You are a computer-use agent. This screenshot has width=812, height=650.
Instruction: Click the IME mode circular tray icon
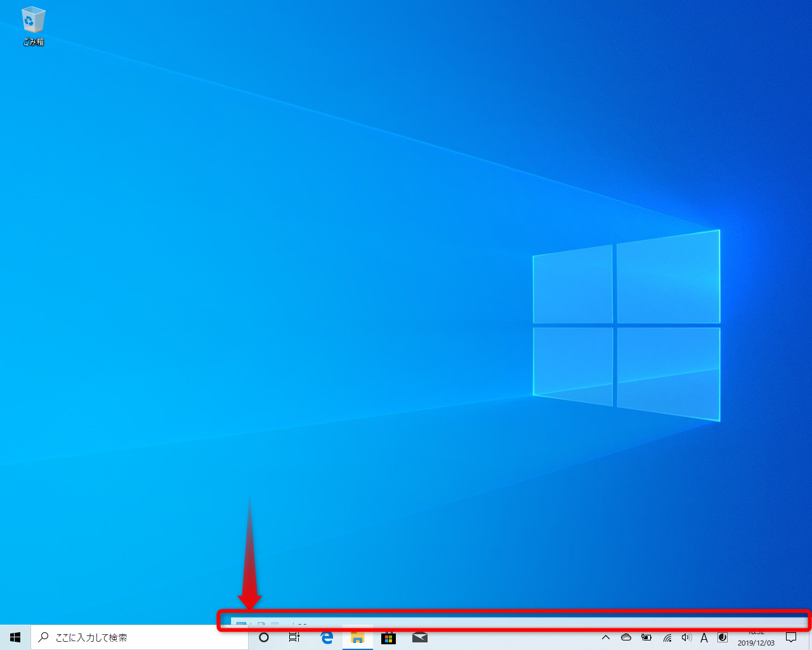[723, 637]
